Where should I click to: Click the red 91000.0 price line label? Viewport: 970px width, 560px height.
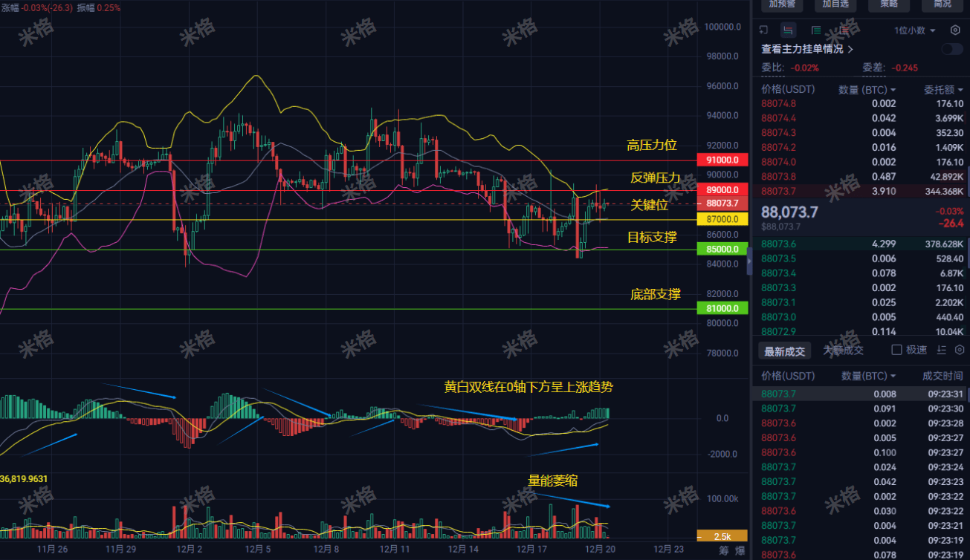[722, 160]
